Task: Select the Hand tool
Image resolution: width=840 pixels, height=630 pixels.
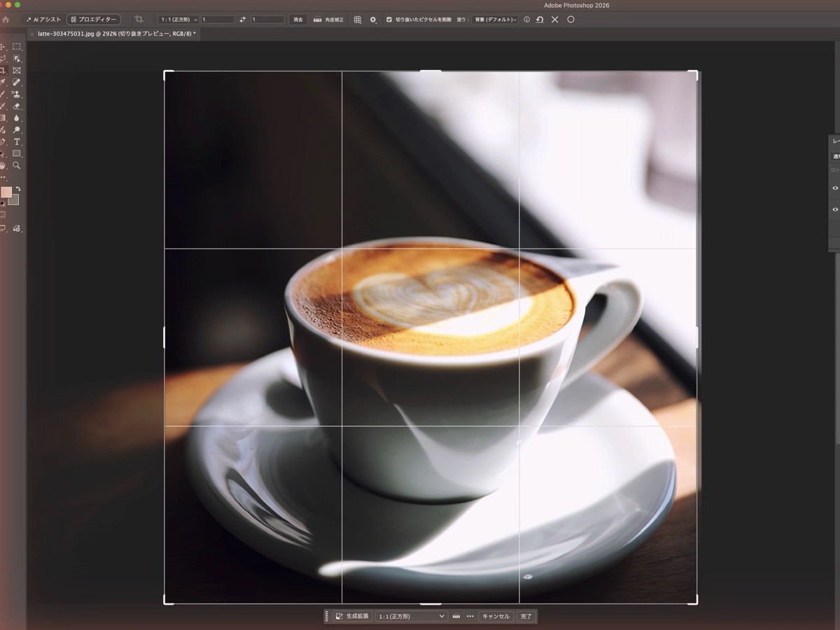Action: pyautogui.click(x=3, y=165)
